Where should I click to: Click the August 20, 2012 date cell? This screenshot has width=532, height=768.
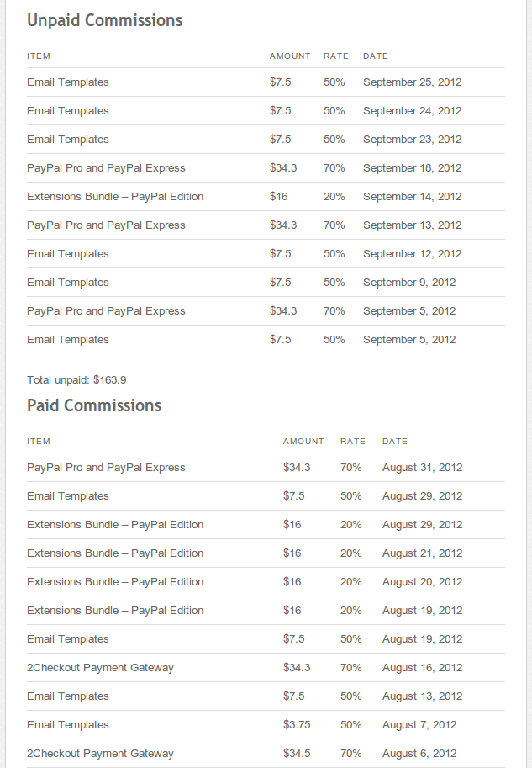click(x=422, y=582)
